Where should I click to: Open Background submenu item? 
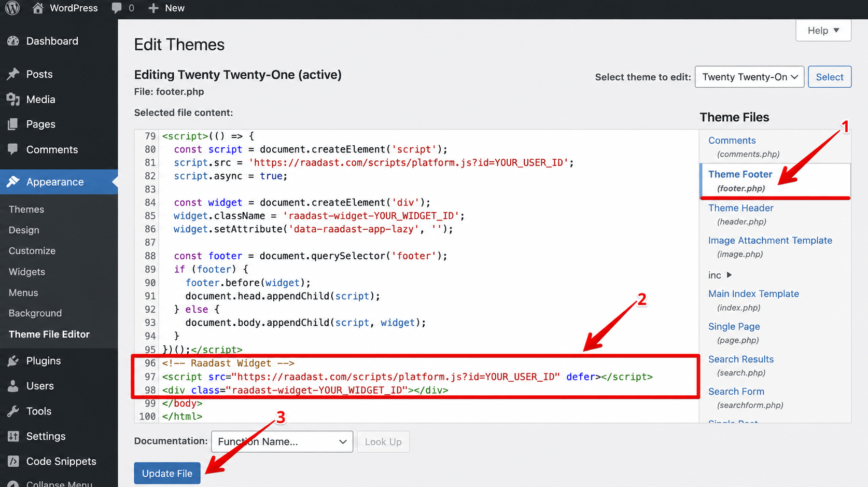[35, 313]
